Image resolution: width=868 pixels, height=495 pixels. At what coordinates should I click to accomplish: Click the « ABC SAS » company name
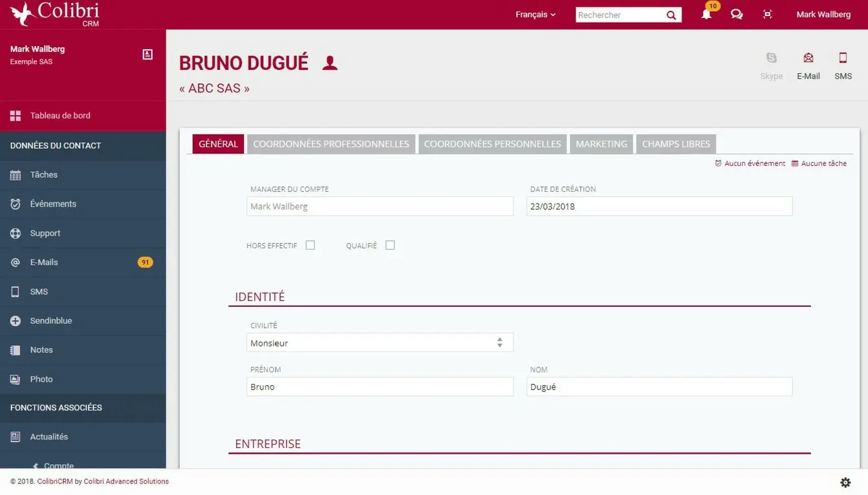click(x=215, y=89)
